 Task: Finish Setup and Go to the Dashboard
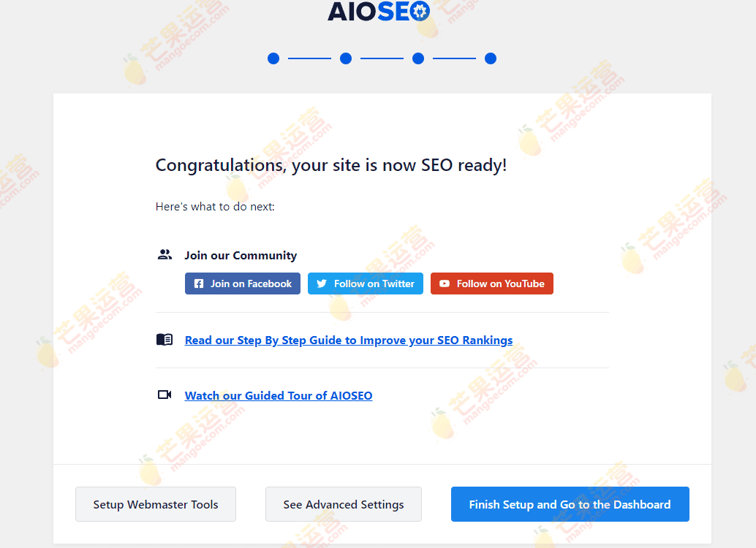[570, 504]
